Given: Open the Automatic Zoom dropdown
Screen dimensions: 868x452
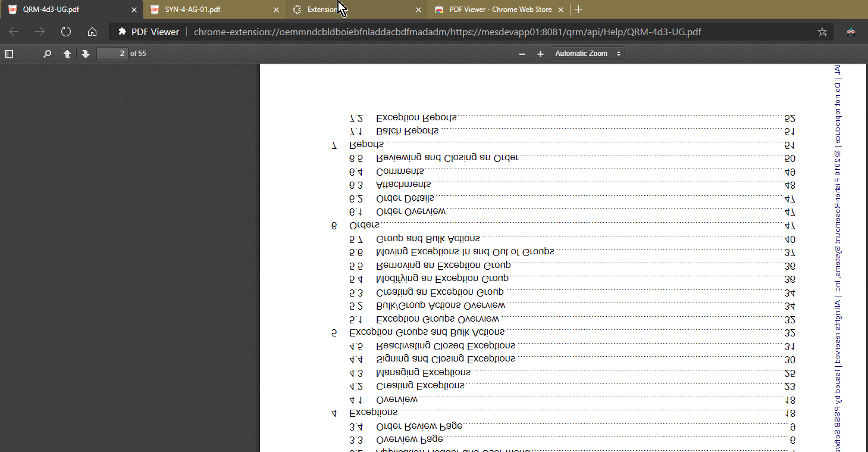Looking at the screenshot, I should tap(588, 54).
